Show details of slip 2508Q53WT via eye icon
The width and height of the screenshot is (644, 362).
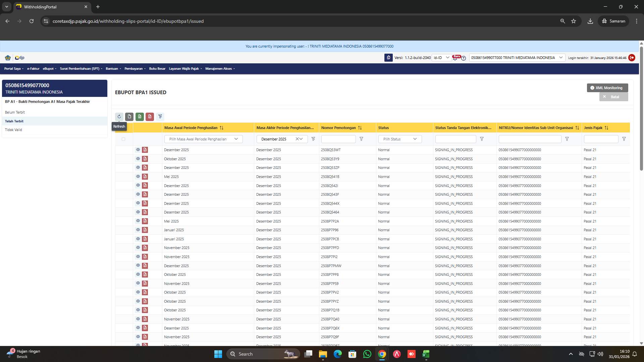138,150
